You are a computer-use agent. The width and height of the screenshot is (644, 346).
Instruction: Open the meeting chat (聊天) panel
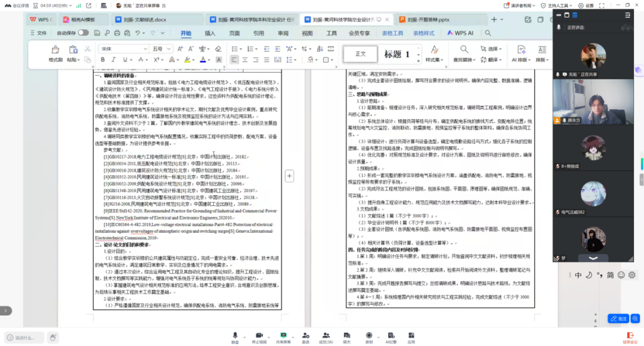(x=347, y=336)
